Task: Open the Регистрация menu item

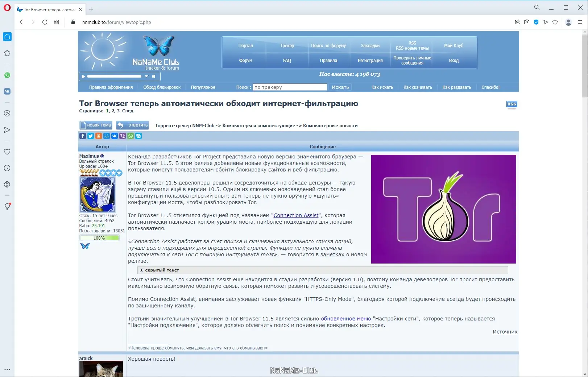Action: pyautogui.click(x=370, y=61)
